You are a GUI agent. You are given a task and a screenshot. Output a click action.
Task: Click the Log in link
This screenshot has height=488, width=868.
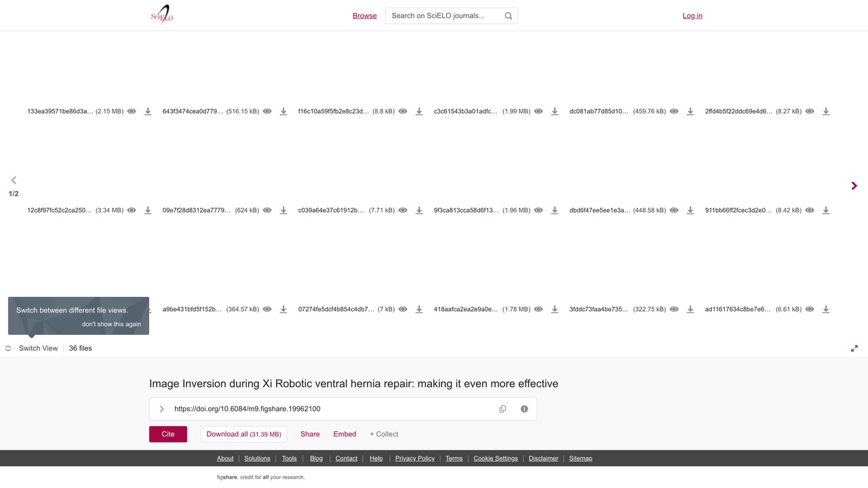tap(692, 16)
